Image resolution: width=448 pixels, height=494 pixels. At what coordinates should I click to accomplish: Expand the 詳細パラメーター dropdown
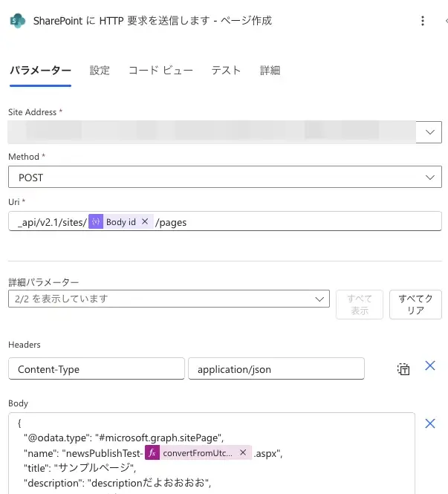pyautogui.click(x=169, y=299)
